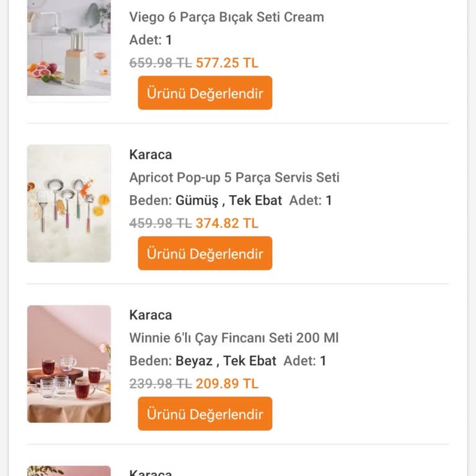Open the Viego 6 Parça Bıçak Seti title

coord(226,17)
